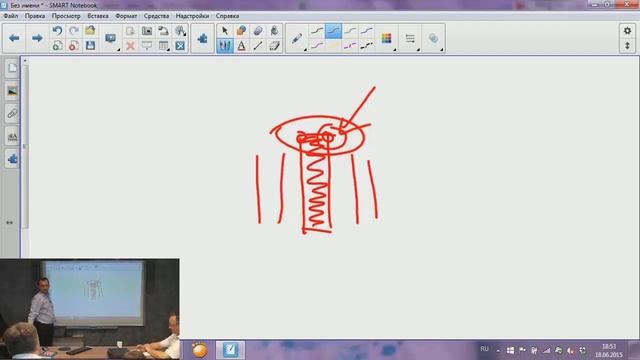
Task: Open the Правка menu
Action: tap(35, 16)
